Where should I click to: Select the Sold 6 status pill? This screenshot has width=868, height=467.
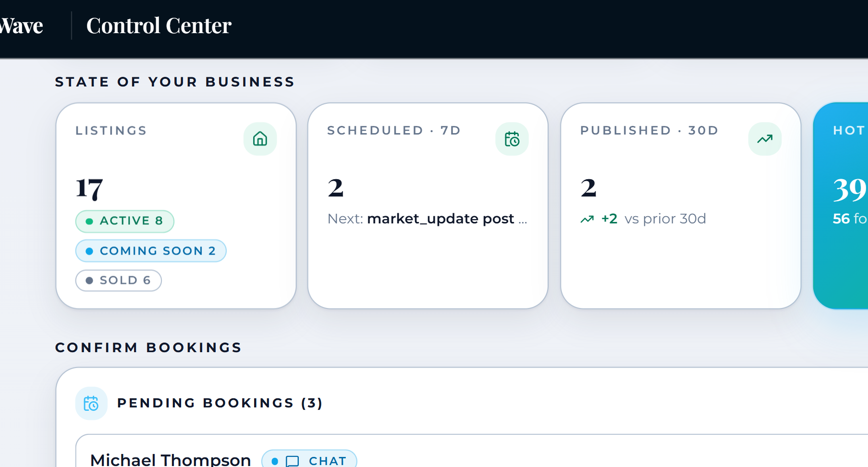pos(119,281)
